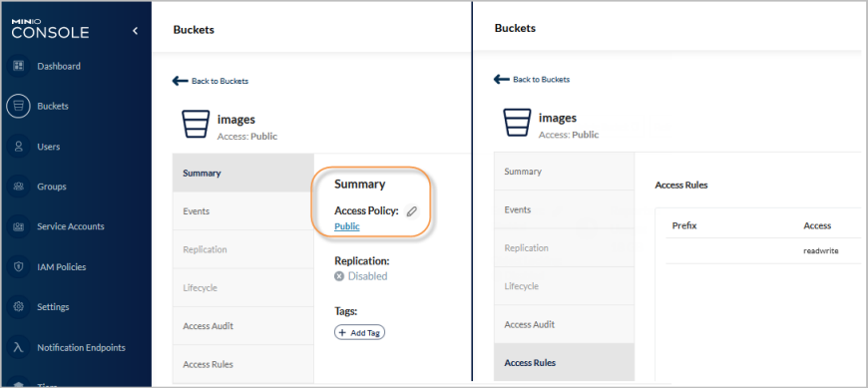Open the Settings gear icon

(x=18, y=306)
